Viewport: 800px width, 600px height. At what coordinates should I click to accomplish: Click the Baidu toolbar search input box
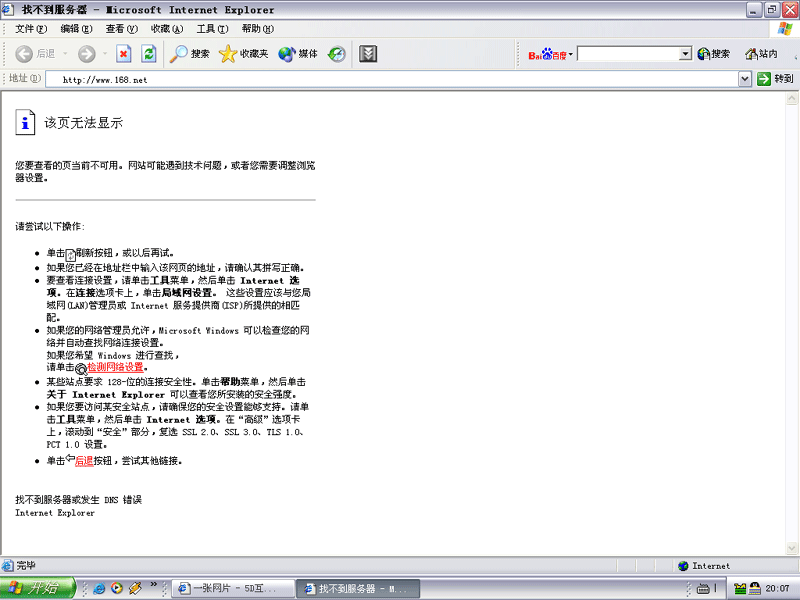point(629,54)
